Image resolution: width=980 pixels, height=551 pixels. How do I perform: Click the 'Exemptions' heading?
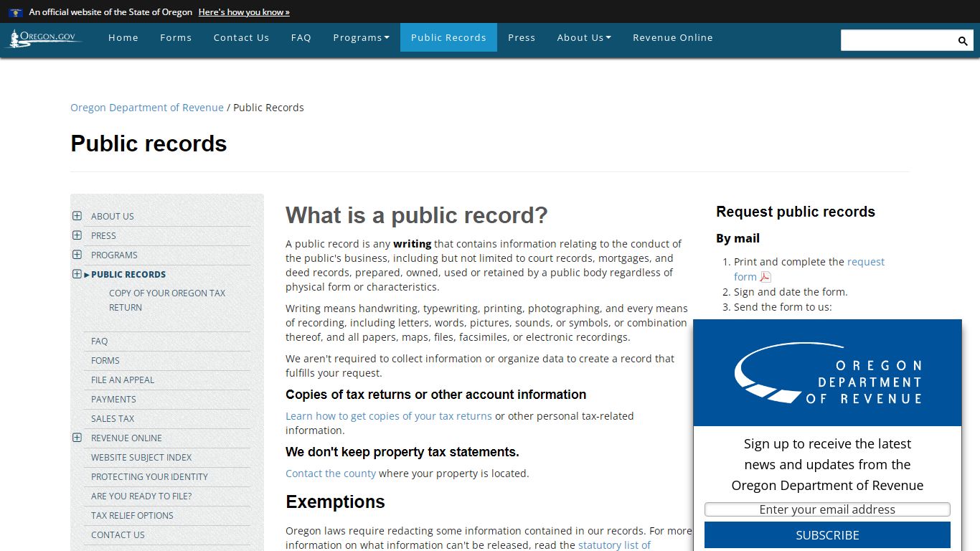(335, 502)
